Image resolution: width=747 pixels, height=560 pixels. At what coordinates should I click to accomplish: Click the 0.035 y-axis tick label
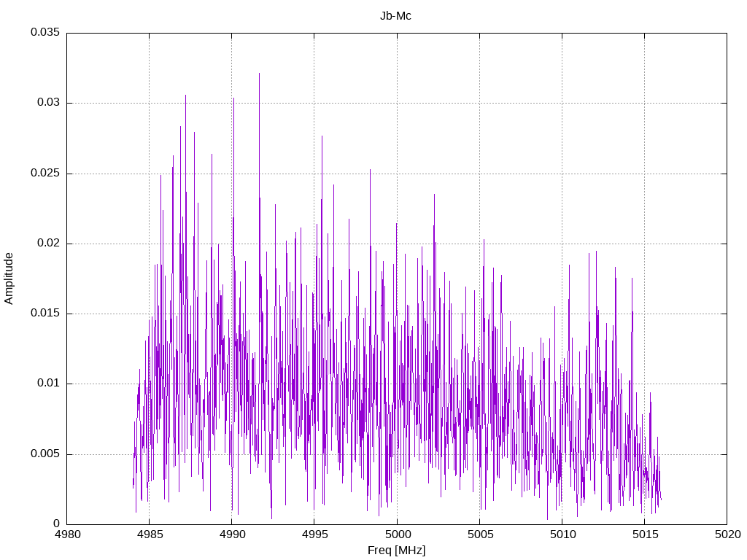[x=45, y=32]
